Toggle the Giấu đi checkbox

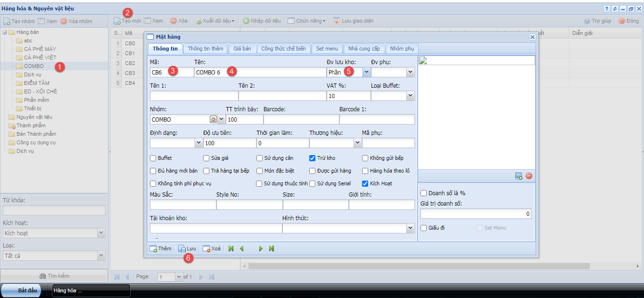pyautogui.click(x=424, y=228)
